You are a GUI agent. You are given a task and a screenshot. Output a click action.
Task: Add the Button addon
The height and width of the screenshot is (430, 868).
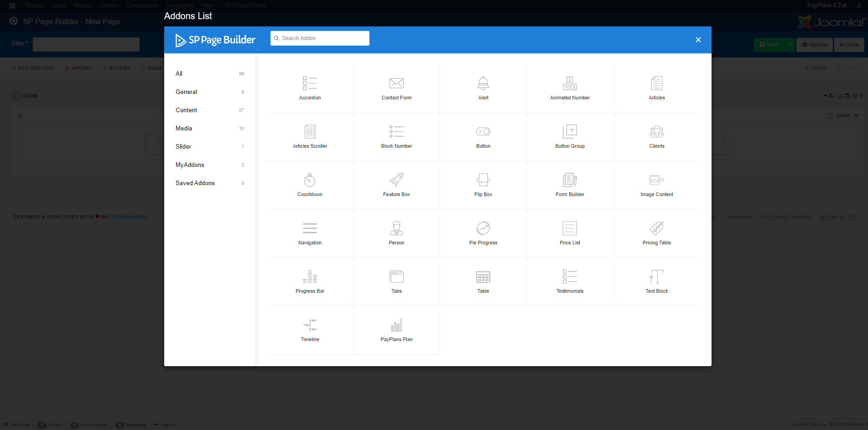[483, 137]
